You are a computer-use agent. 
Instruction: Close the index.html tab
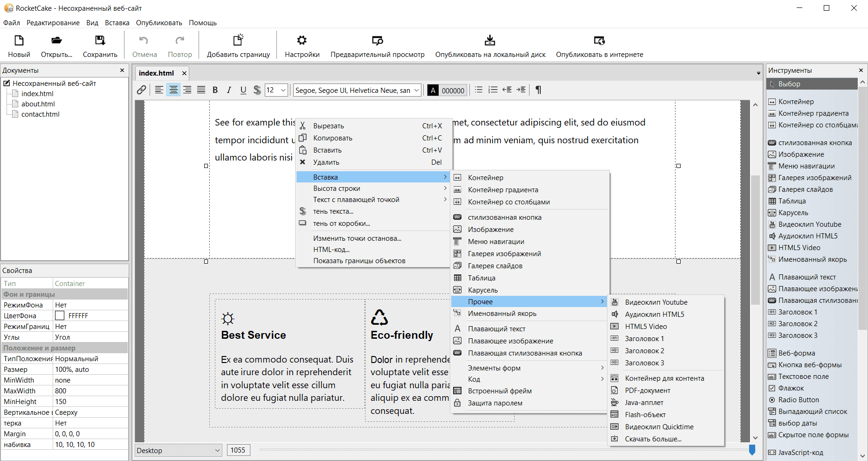coord(184,73)
